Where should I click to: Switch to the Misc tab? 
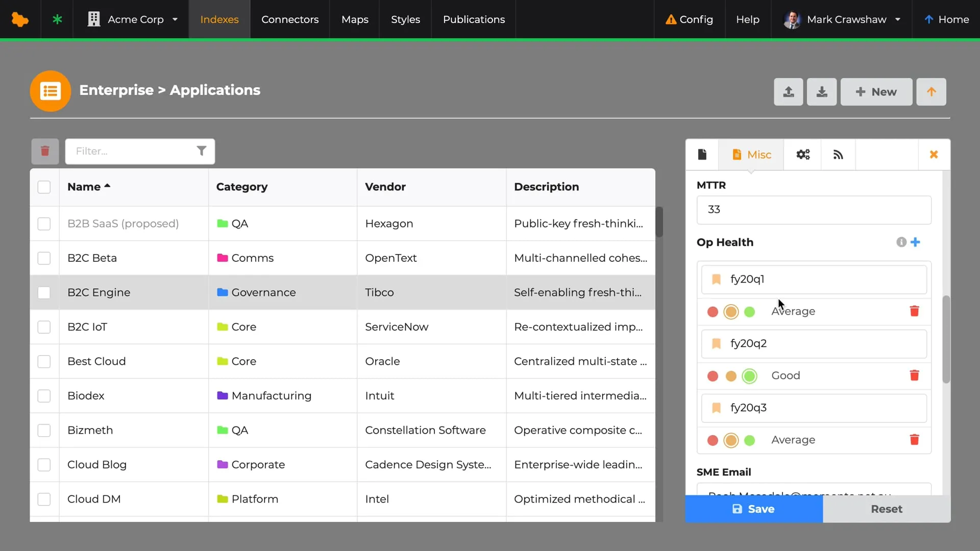[x=751, y=155]
